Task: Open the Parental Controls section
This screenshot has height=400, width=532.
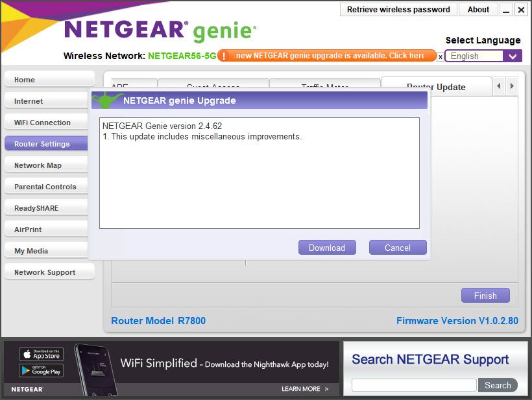Action: pyautogui.click(x=45, y=187)
